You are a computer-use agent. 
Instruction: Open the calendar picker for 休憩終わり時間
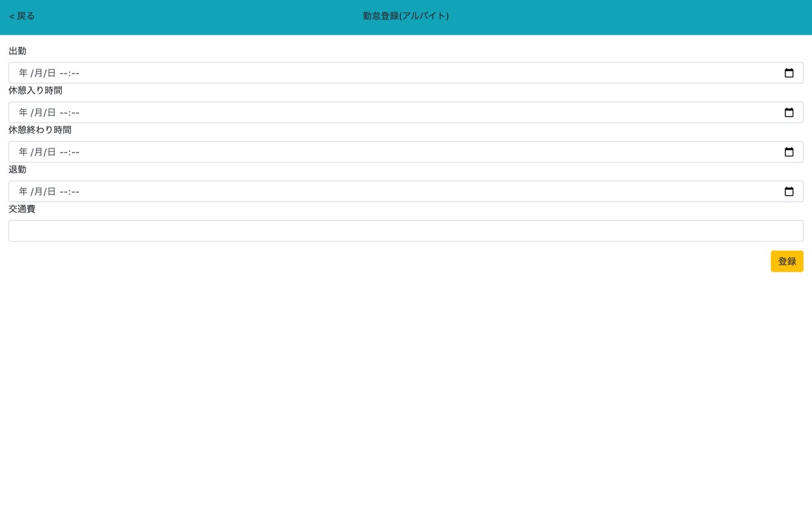pyautogui.click(x=789, y=152)
